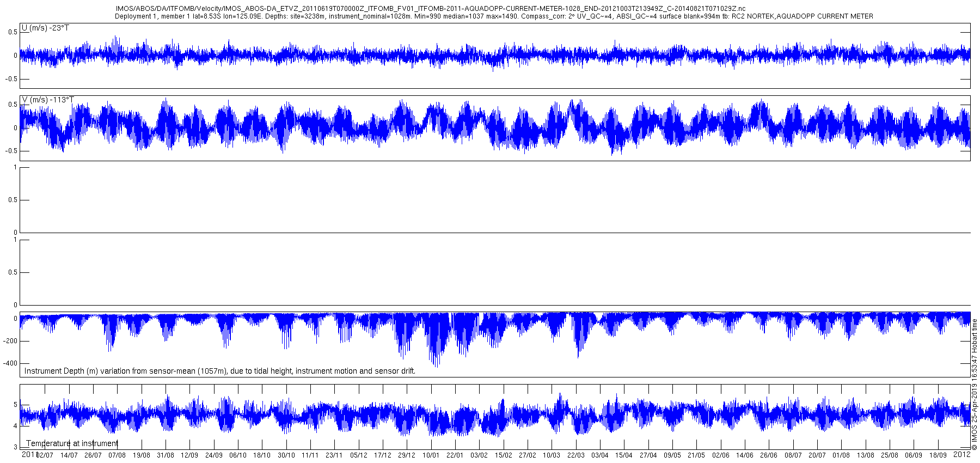Select the '15/02' date tick label
The image size is (980, 463).
click(504, 455)
